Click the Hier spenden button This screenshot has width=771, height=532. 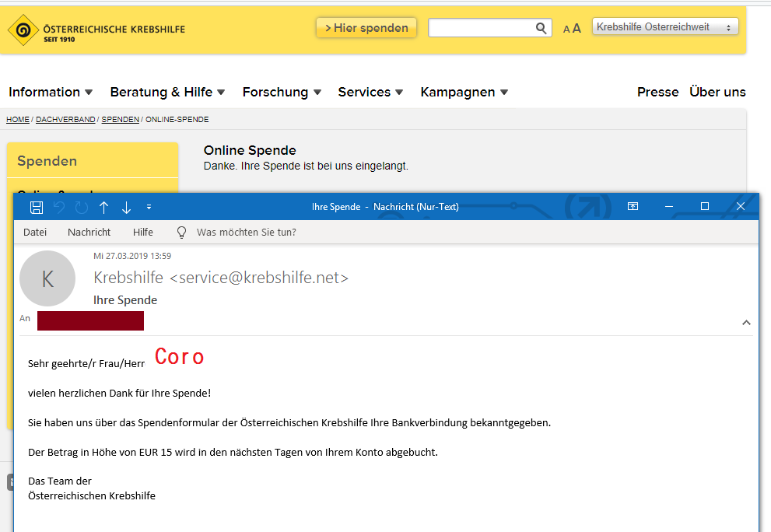pyautogui.click(x=366, y=27)
